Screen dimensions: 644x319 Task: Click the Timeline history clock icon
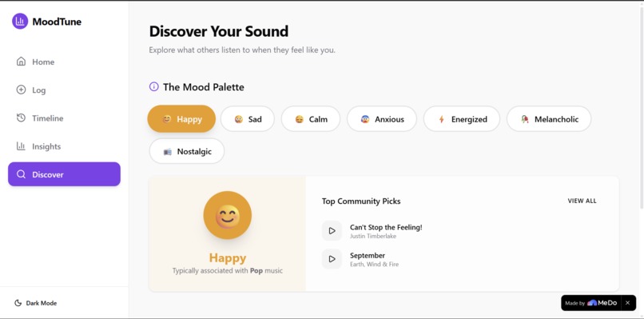coord(21,118)
